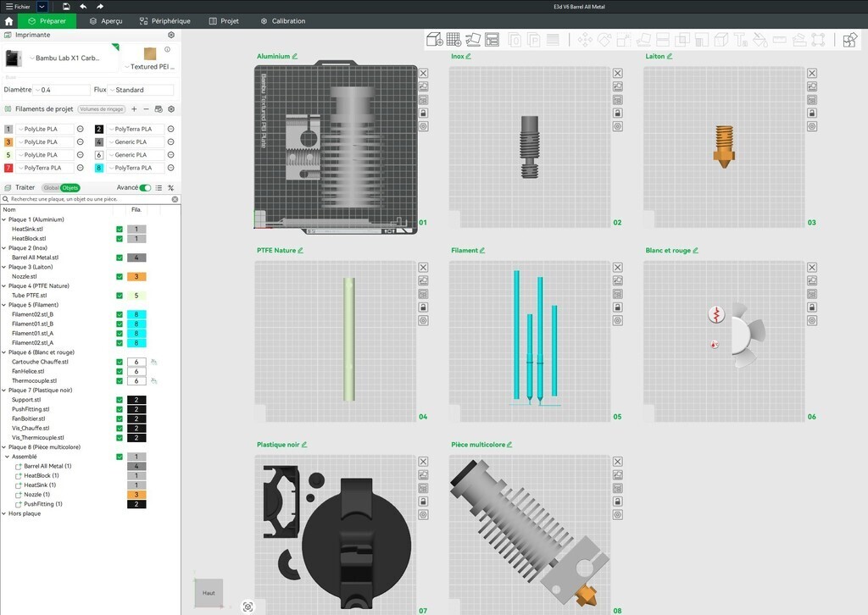Image resolution: width=868 pixels, height=615 pixels.
Task: Switch to the Aperçu tab
Action: [106, 21]
